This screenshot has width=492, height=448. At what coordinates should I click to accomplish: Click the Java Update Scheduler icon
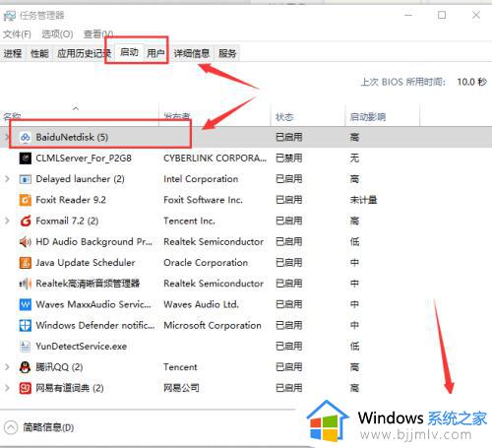point(26,263)
